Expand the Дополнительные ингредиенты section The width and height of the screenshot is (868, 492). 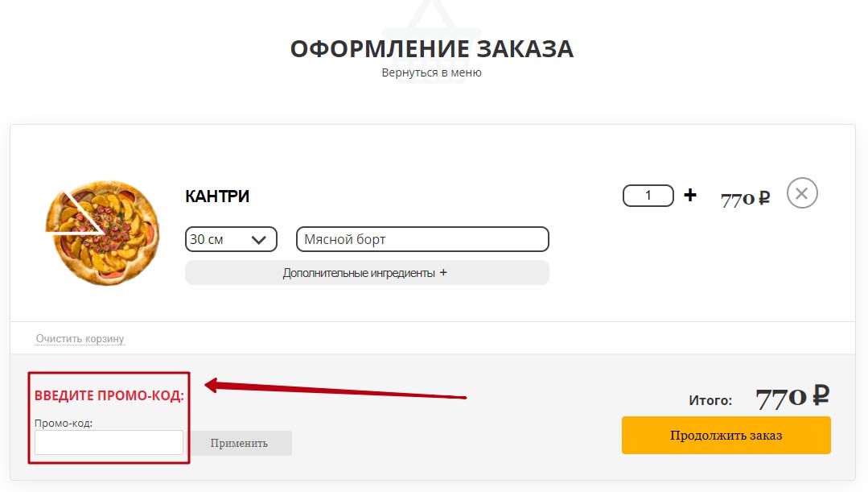click(367, 273)
